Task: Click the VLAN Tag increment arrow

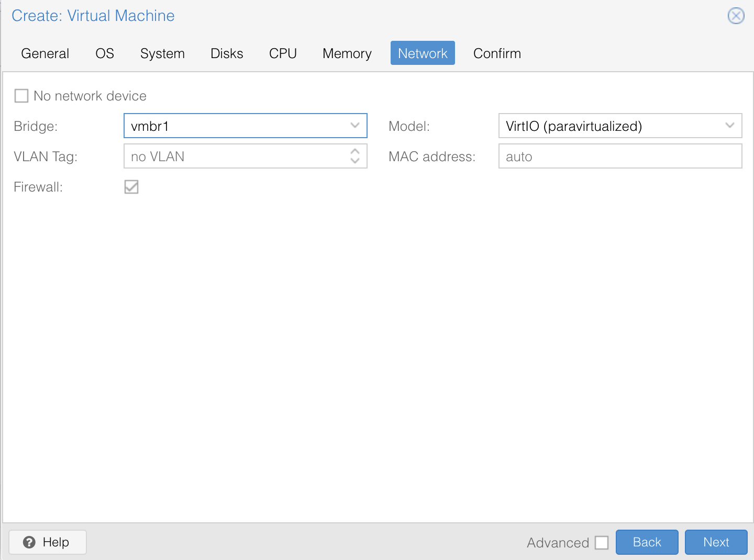Action: [x=354, y=152]
